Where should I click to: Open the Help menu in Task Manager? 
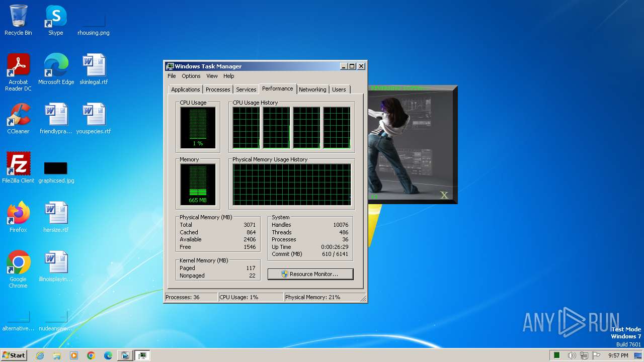coord(229,76)
